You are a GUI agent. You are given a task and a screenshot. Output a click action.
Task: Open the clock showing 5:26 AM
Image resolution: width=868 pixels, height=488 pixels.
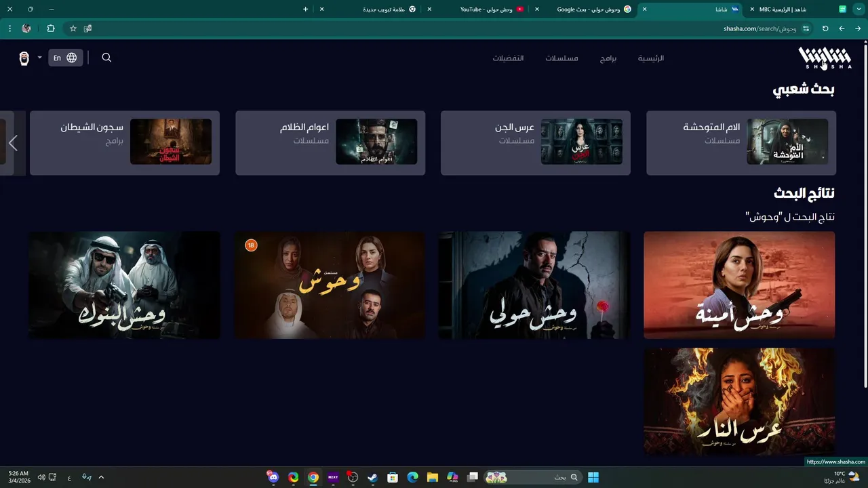(19, 477)
